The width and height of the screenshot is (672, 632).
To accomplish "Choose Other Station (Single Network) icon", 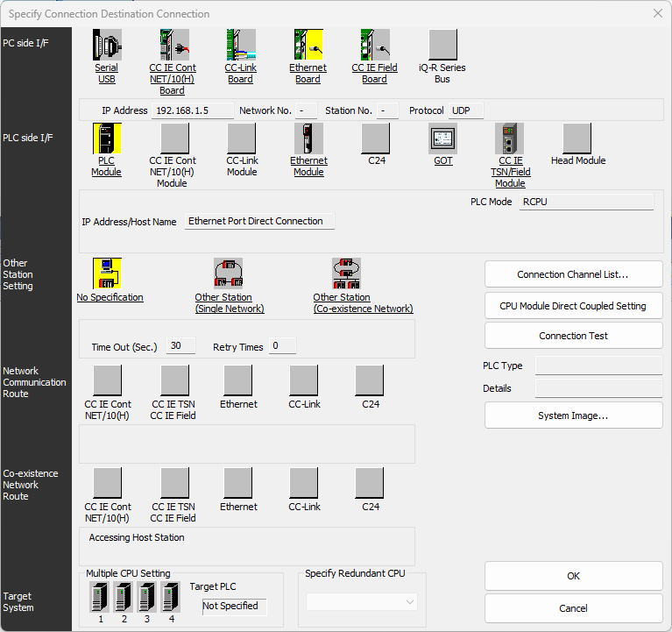I will [228, 273].
